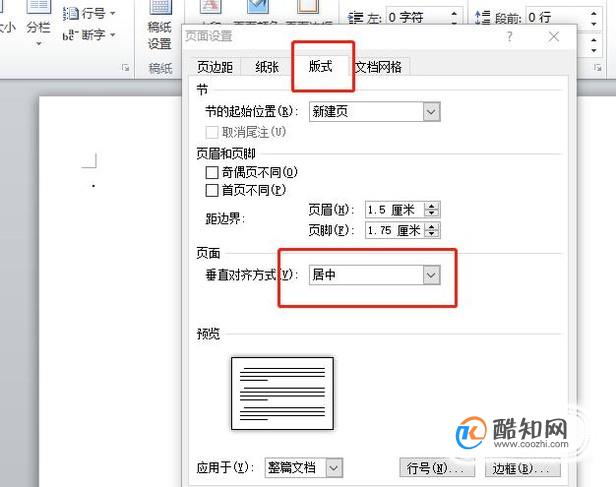Enable 奇偶页不同 checkbox

coord(212,172)
